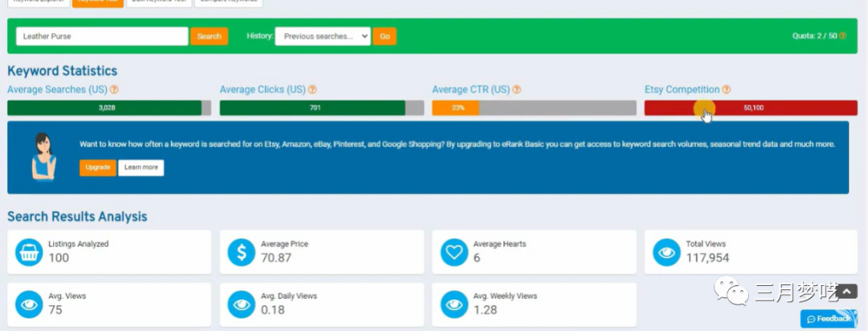This screenshot has width=868, height=331.
Task: Click the Keyword Statistics heading
Action: pyautogui.click(x=62, y=71)
